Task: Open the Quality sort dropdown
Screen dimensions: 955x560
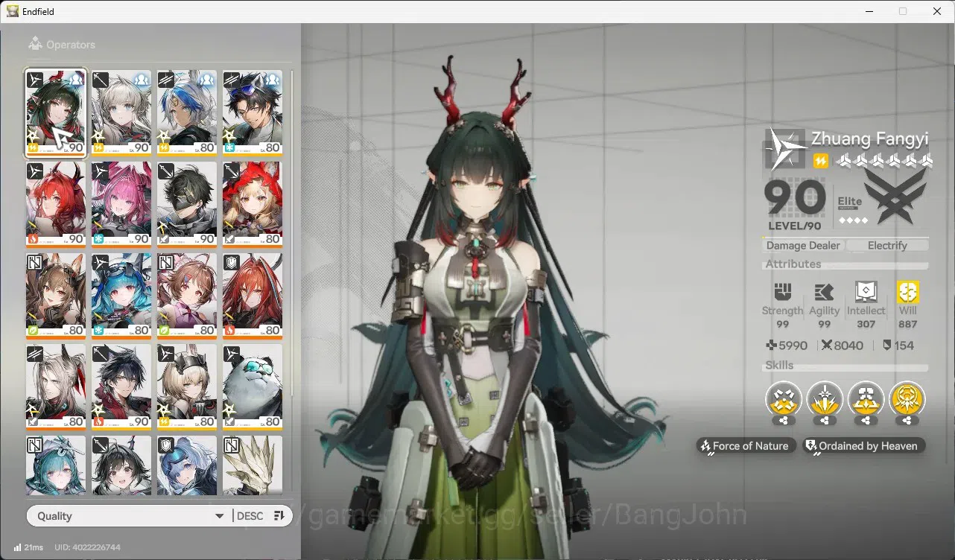Action: pos(129,516)
